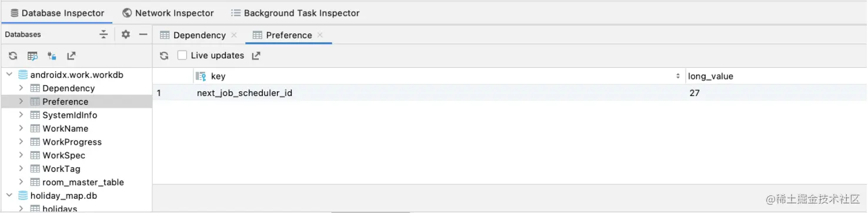Sort by the key column header
This screenshot has width=868, height=213.
439,76
